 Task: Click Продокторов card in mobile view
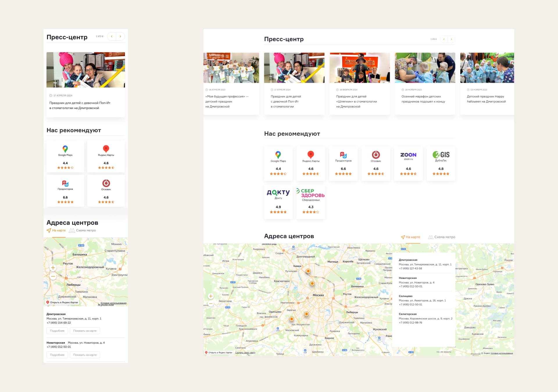click(x=65, y=191)
